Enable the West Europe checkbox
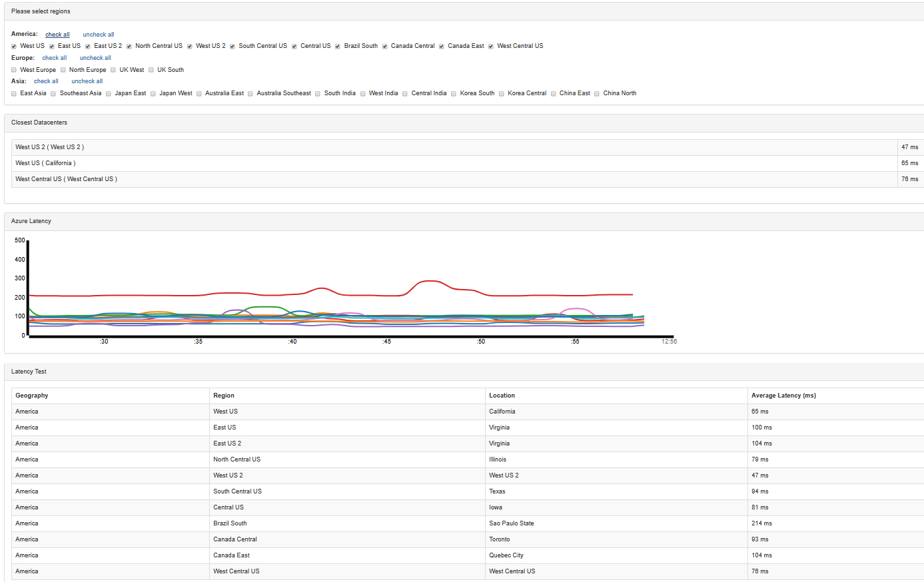The height and width of the screenshot is (582, 924). (x=13, y=70)
